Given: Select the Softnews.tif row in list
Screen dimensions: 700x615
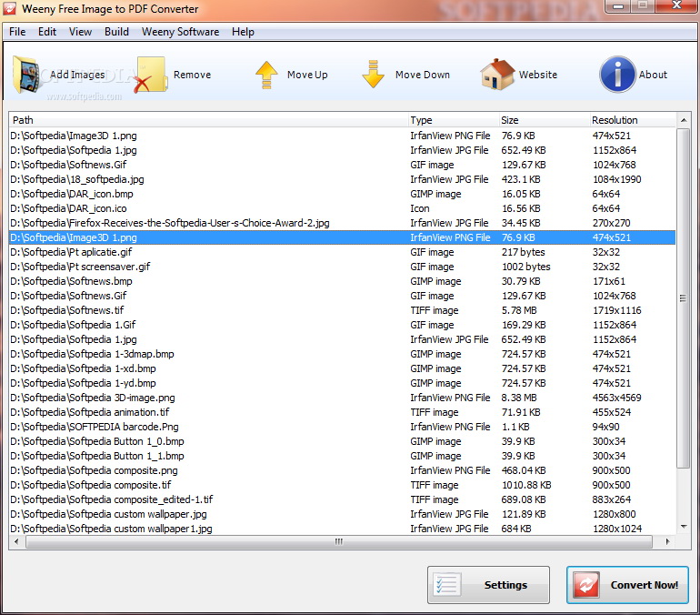Looking at the screenshot, I should pos(342,310).
